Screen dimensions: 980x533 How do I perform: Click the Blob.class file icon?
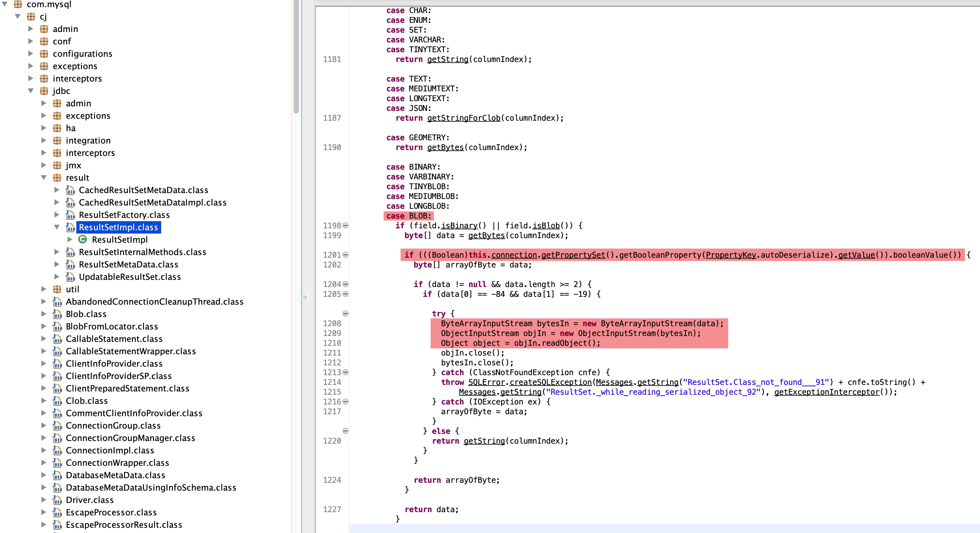coord(57,314)
